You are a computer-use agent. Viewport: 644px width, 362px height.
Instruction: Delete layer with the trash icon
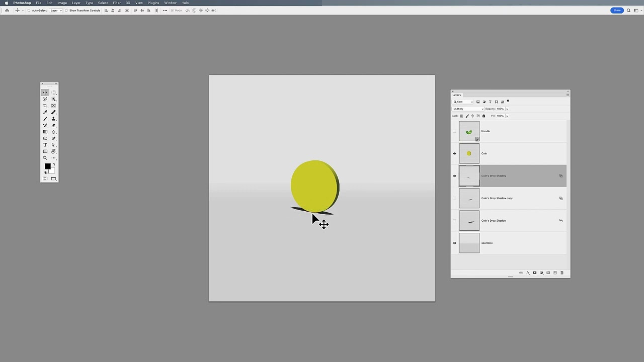[562, 273]
